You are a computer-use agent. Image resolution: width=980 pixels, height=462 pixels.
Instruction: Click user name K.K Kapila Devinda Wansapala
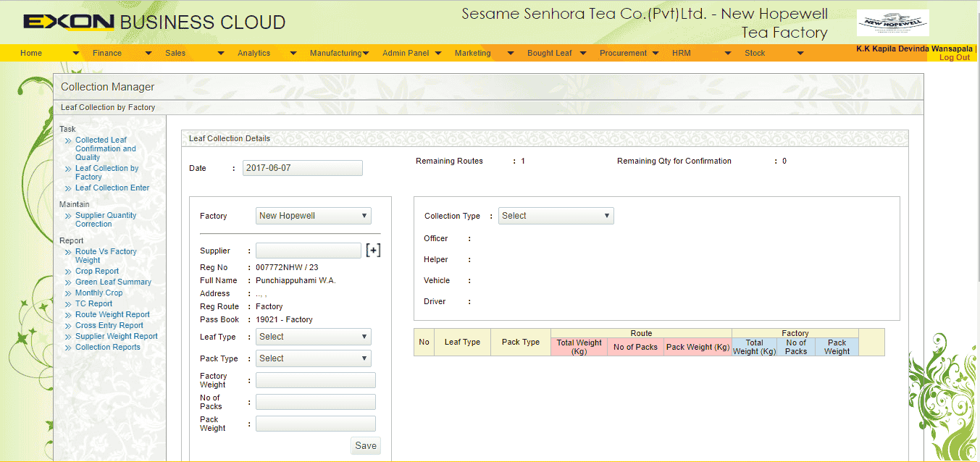click(x=914, y=49)
